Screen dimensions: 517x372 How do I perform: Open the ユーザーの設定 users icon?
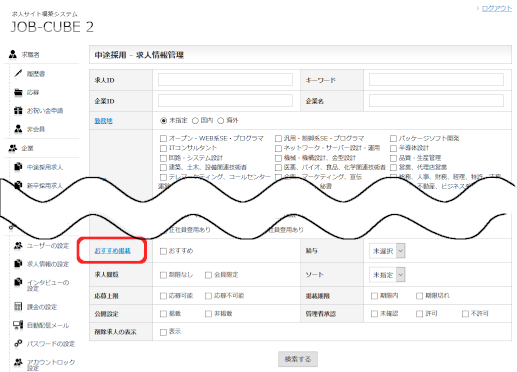pos(18,245)
